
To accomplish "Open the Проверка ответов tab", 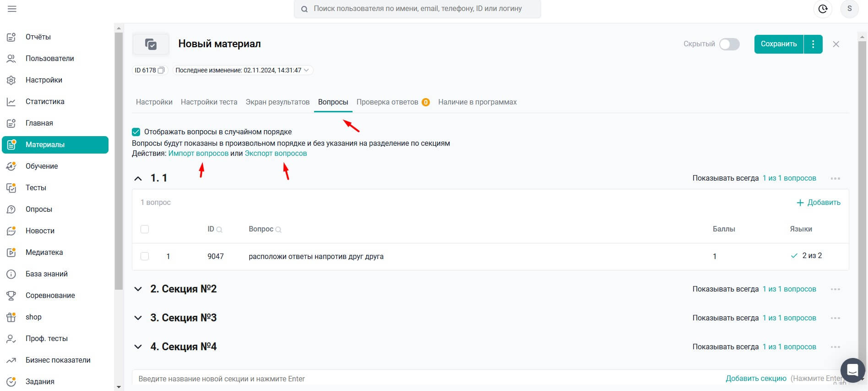I will pyautogui.click(x=387, y=102).
